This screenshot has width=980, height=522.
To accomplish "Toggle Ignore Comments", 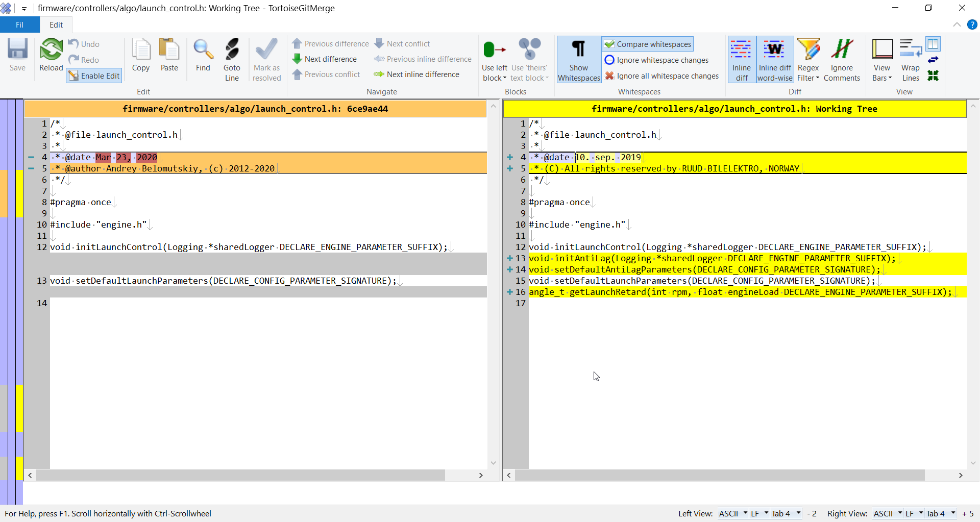I will pos(842,59).
